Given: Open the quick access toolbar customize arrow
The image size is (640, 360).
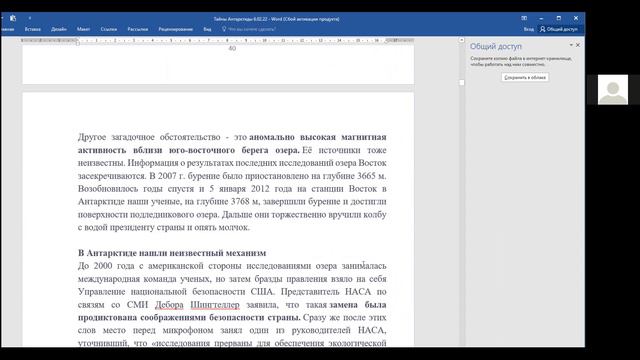Looking at the screenshot, I should (29, 18).
